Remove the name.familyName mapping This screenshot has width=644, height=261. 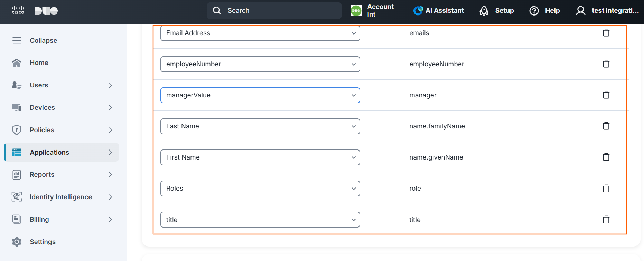(606, 126)
